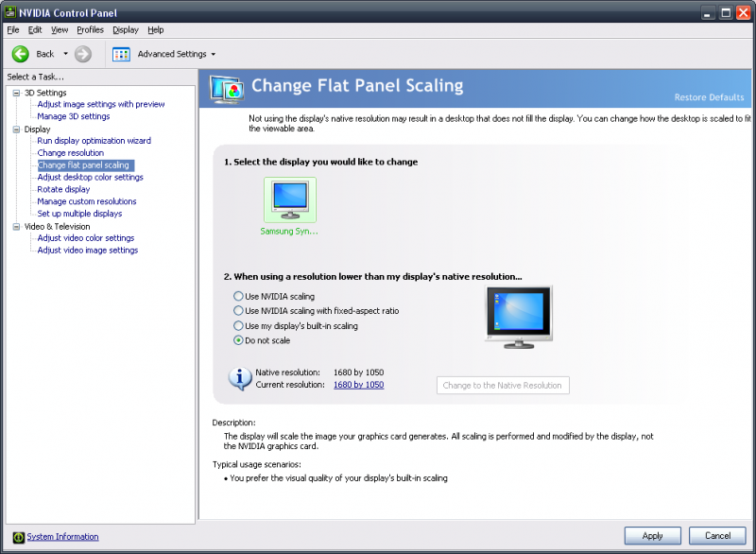The width and height of the screenshot is (756, 554).
Task: Open the Advanced Settings dropdown arrow
Action: pyautogui.click(x=214, y=54)
